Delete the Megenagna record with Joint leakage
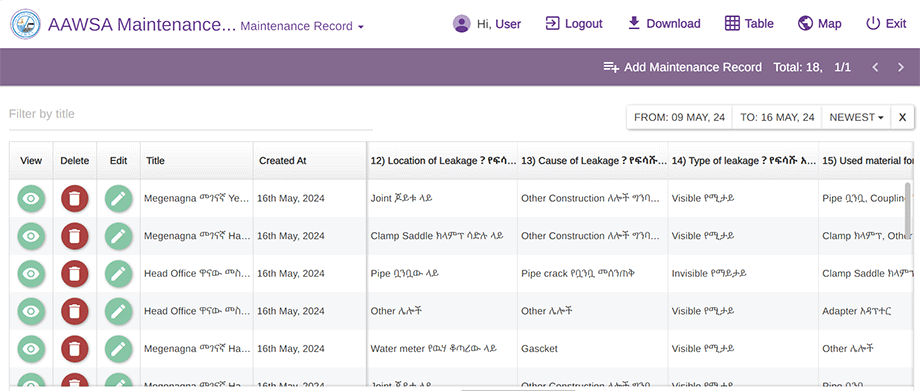The height and width of the screenshot is (391, 920). pyautogui.click(x=75, y=198)
